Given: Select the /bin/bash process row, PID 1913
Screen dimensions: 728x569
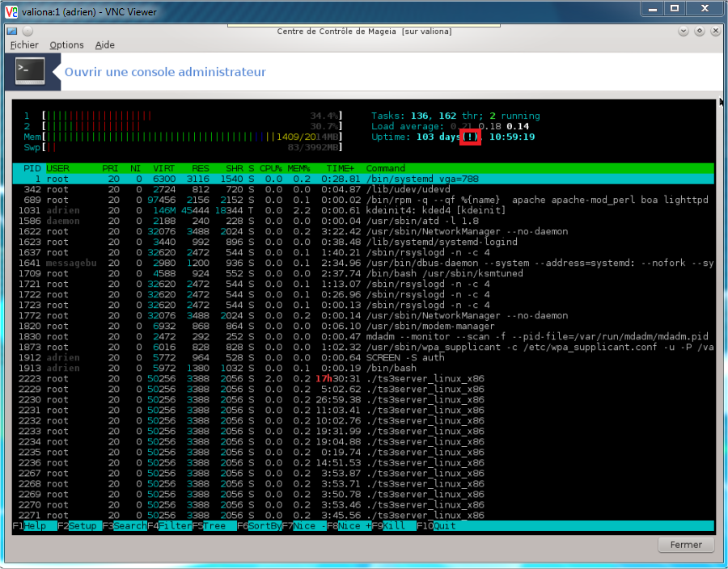Looking at the screenshot, I should point(363,369).
